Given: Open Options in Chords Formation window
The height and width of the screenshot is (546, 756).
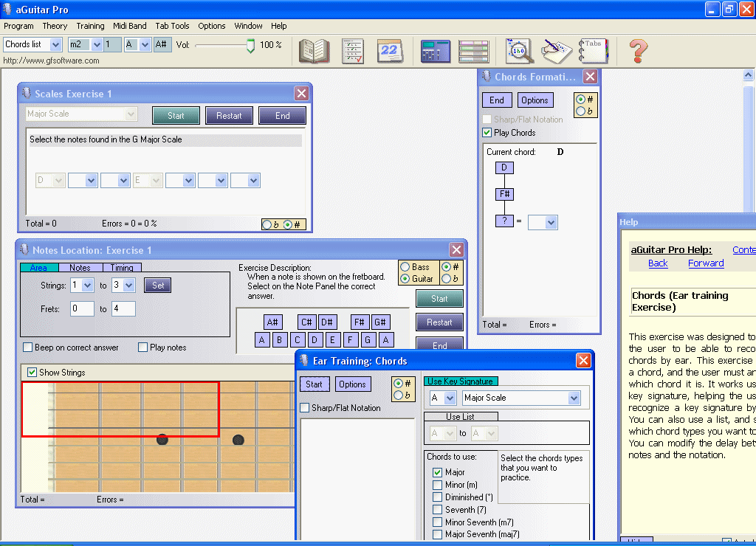Looking at the screenshot, I should click(535, 100).
